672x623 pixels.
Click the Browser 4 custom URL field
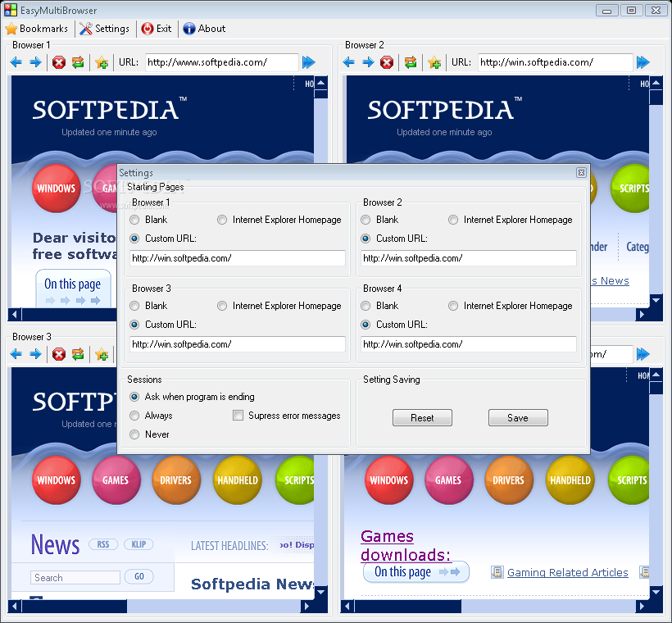pyautogui.click(x=469, y=344)
